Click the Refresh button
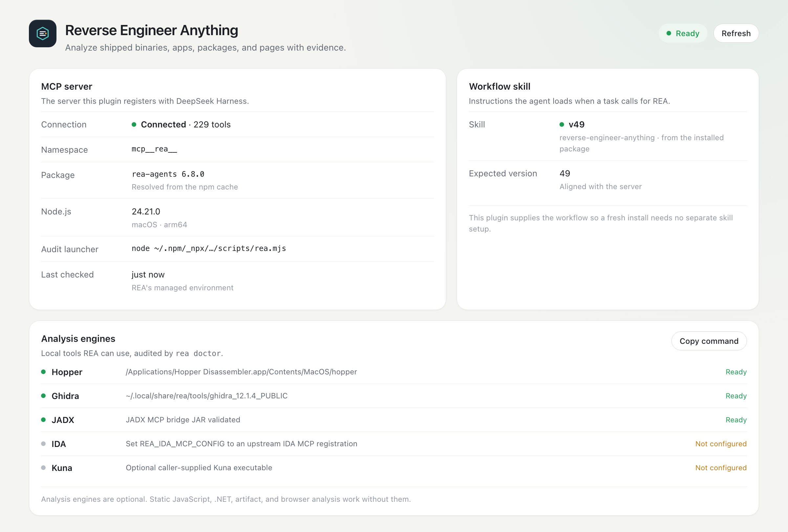788x532 pixels. click(x=736, y=33)
